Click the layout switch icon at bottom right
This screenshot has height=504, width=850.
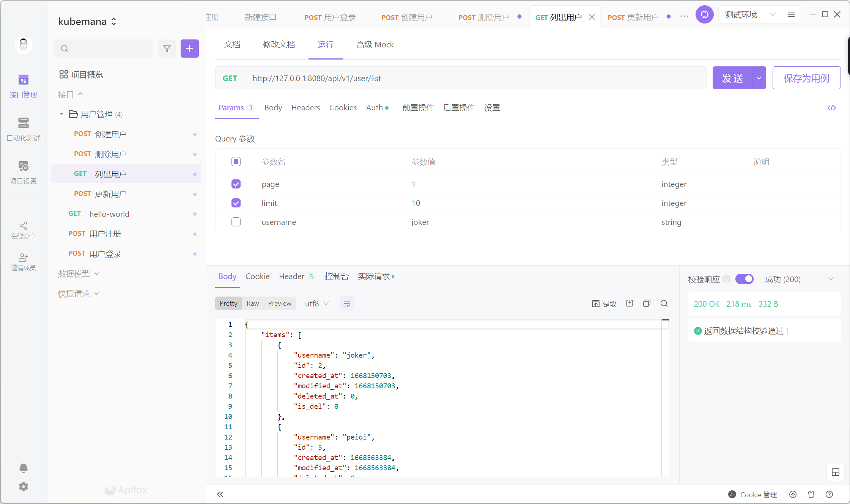point(836,472)
